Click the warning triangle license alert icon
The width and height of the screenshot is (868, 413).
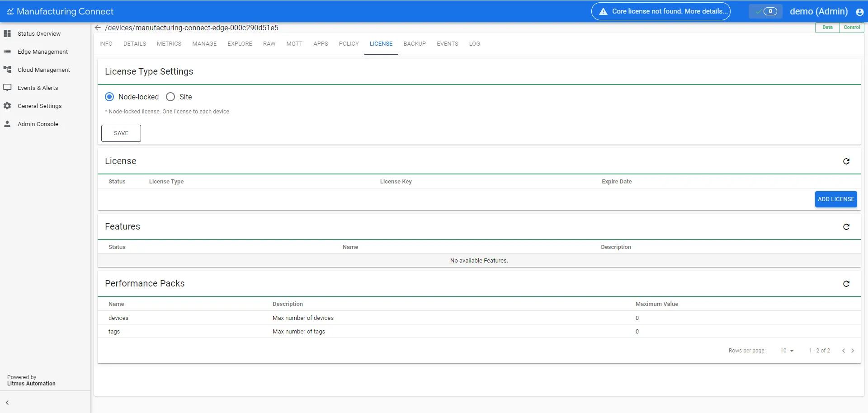point(603,11)
